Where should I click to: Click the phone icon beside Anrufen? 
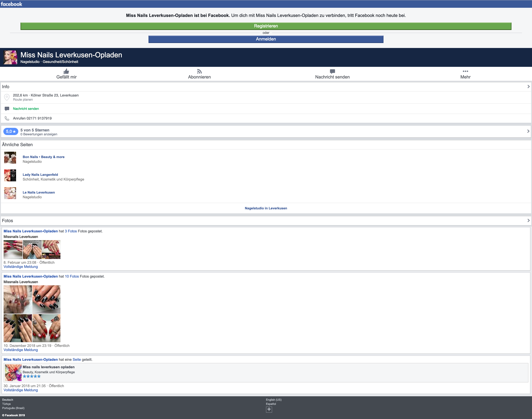click(x=7, y=118)
